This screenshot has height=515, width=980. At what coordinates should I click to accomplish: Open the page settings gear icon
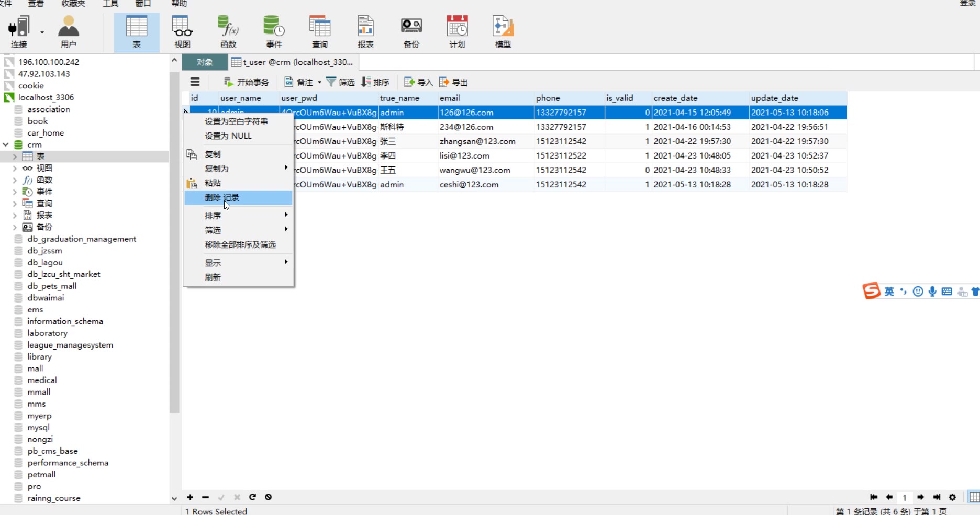point(952,497)
